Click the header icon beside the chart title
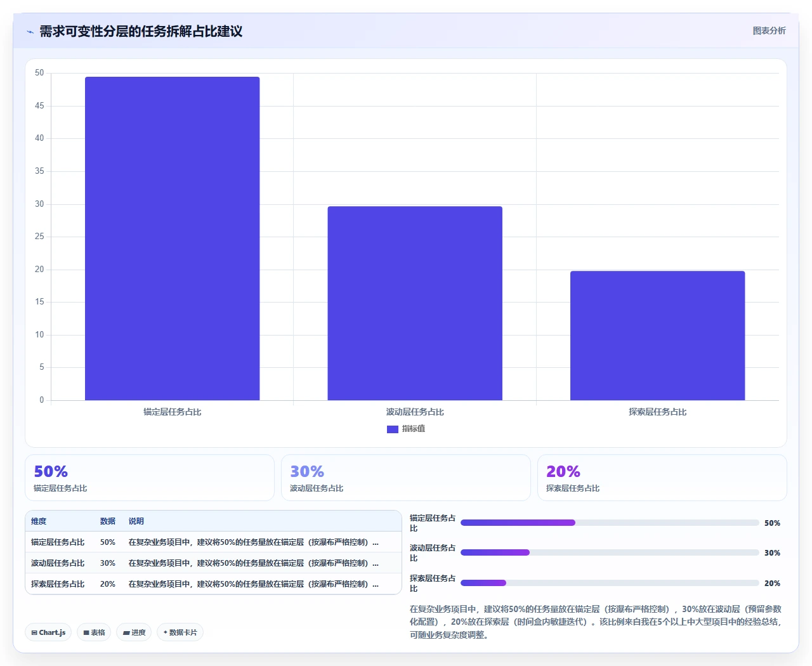Screen dimensions: 812x666 point(30,32)
